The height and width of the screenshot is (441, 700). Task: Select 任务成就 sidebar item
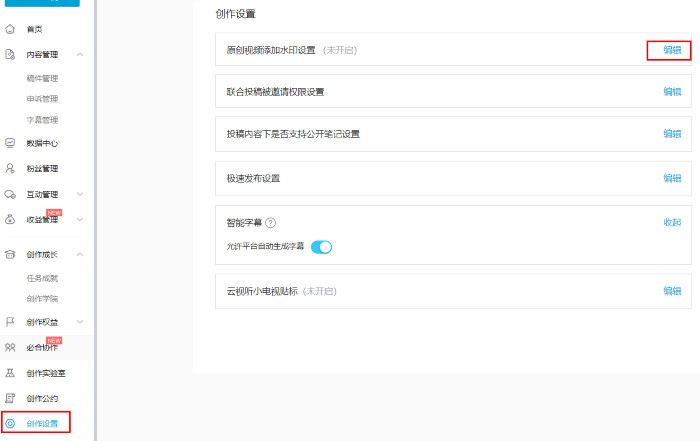tap(42, 278)
